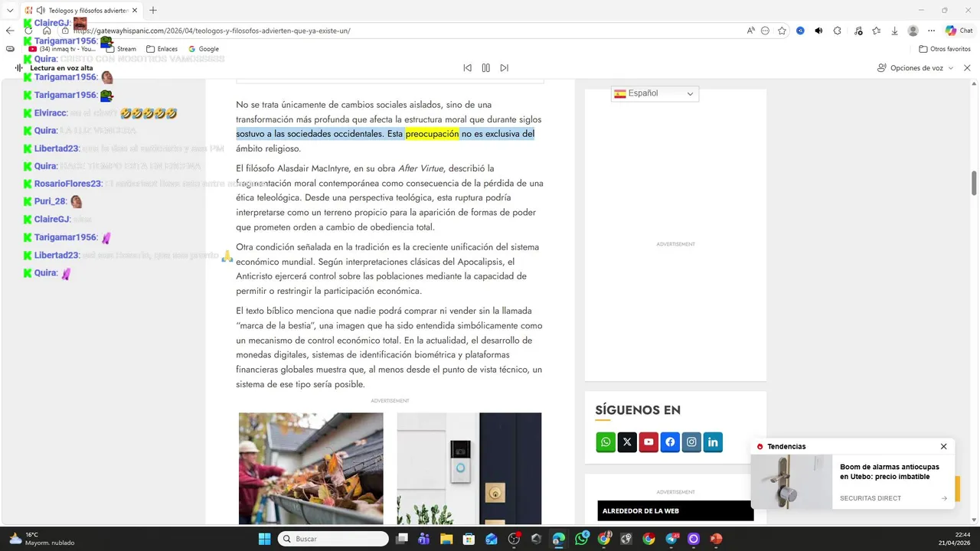Open Microsoft Teams from taskbar

click(x=424, y=539)
